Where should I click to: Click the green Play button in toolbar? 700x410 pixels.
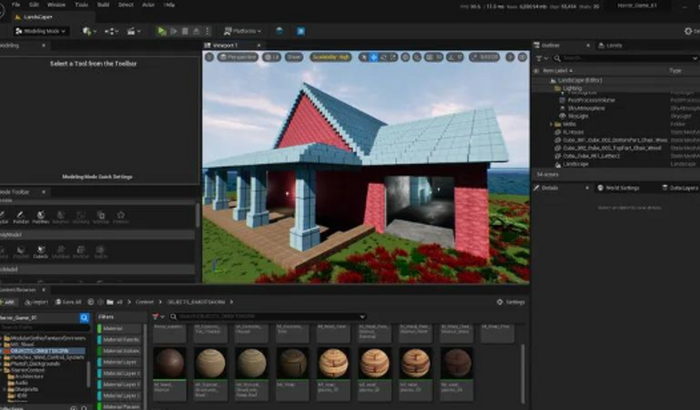click(162, 31)
